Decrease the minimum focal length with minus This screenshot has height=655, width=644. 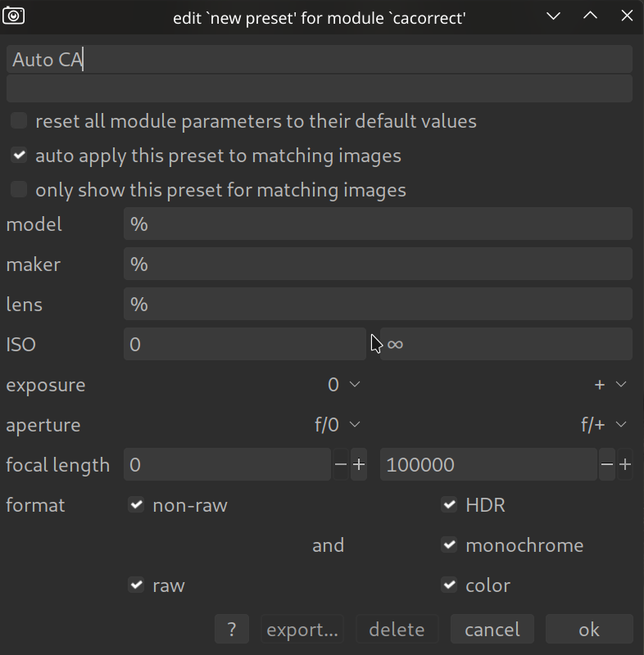point(341,465)
